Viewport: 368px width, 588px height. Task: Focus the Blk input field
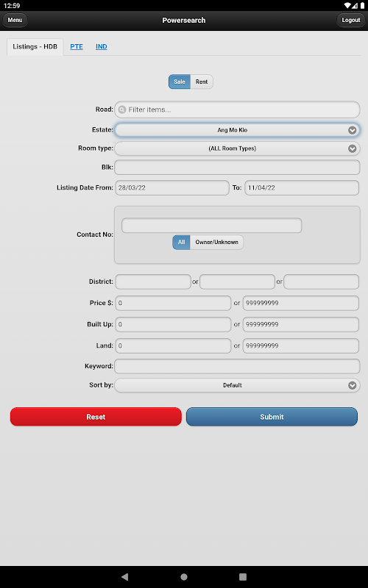(237, 168)
